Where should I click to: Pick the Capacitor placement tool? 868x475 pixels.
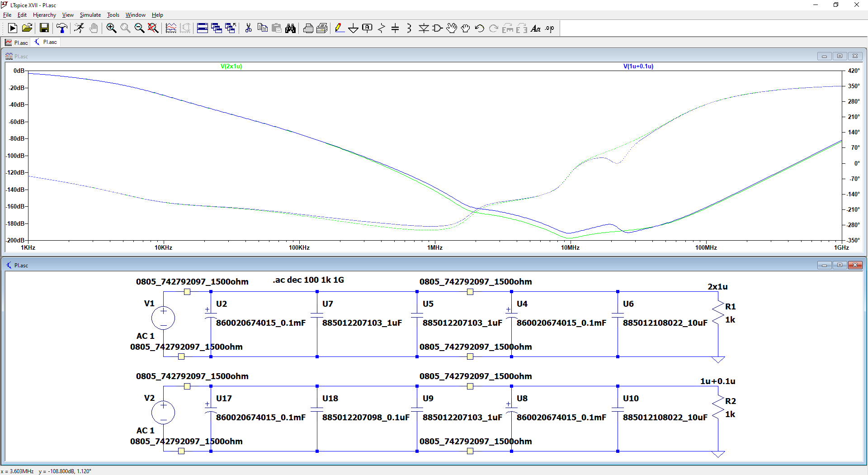(x=395, y=28)
